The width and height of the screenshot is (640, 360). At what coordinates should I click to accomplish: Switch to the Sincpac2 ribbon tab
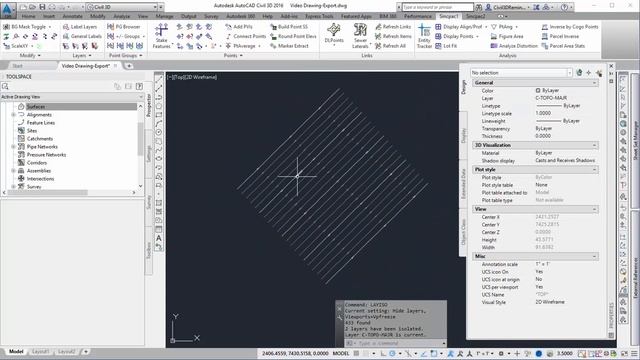(x=476, y=16)
